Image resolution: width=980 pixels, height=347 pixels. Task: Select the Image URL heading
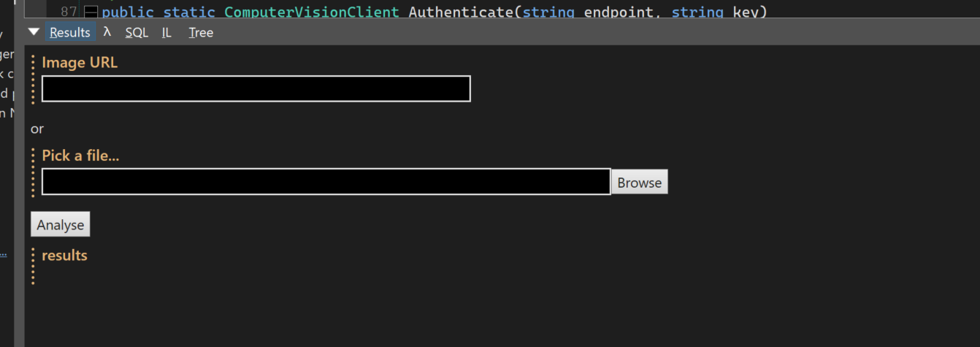[x=80, y=63]
